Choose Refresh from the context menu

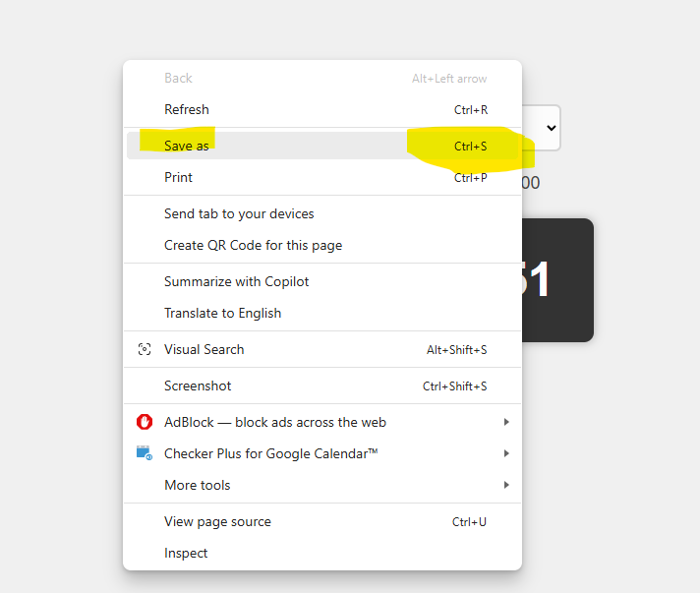(x=187, y=109)
